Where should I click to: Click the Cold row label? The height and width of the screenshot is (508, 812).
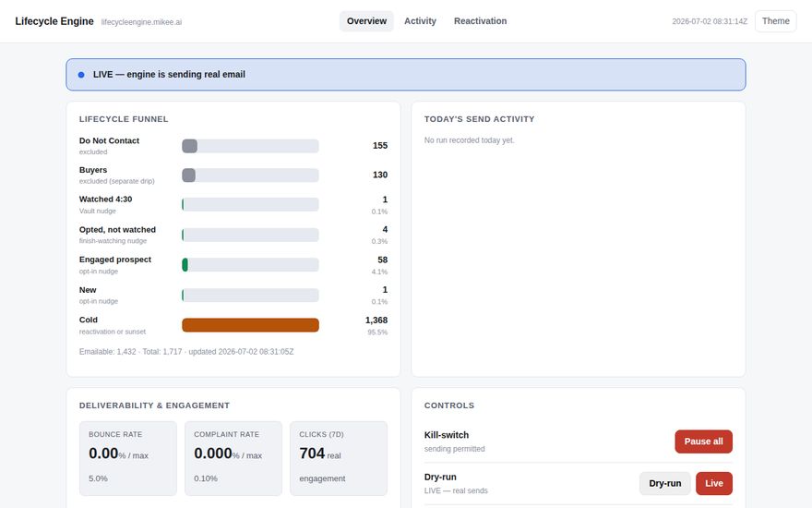click(x=89, y=320)
